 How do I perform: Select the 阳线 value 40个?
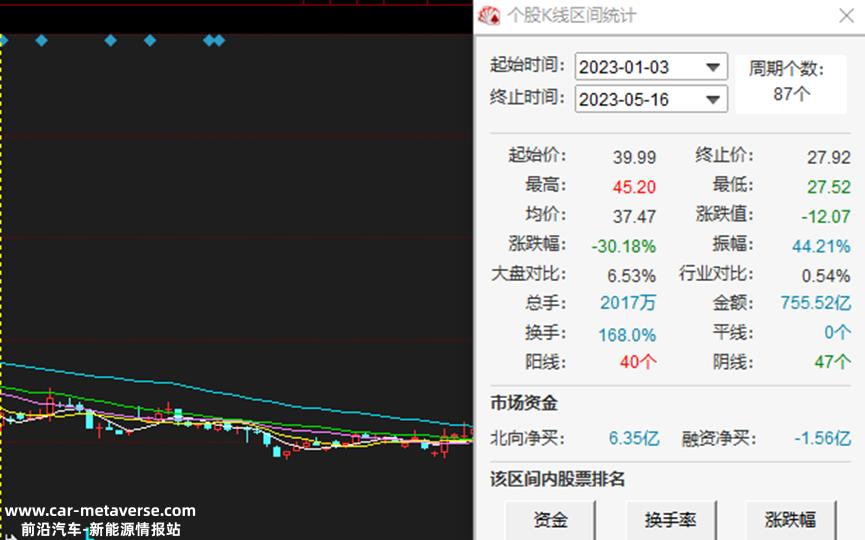click(x=638, y=362)
